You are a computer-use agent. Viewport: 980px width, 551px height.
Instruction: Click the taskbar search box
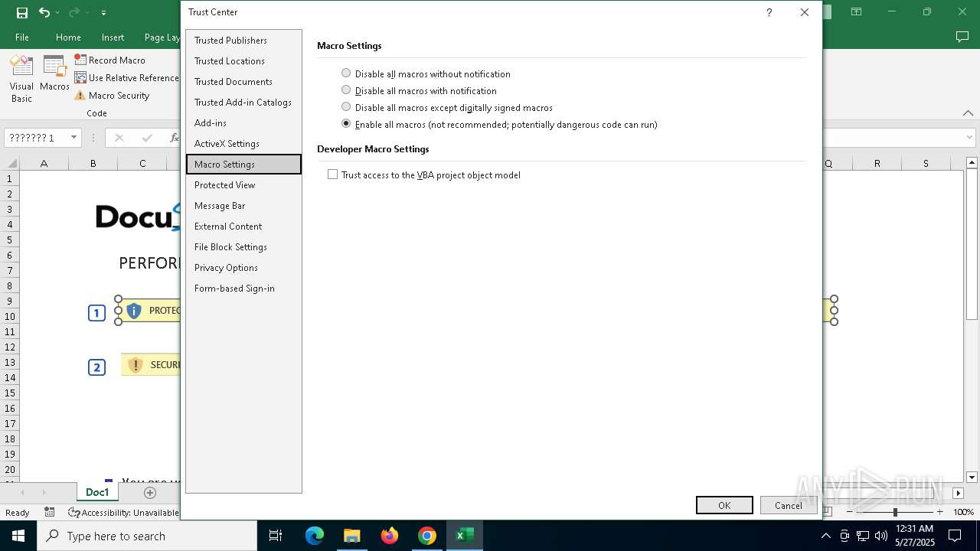tap(147, 536)
